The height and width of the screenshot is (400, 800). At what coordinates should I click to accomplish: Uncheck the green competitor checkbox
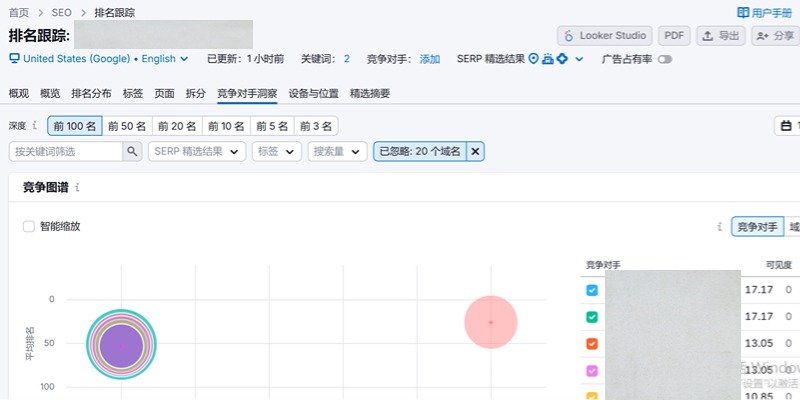pos(592,317)
